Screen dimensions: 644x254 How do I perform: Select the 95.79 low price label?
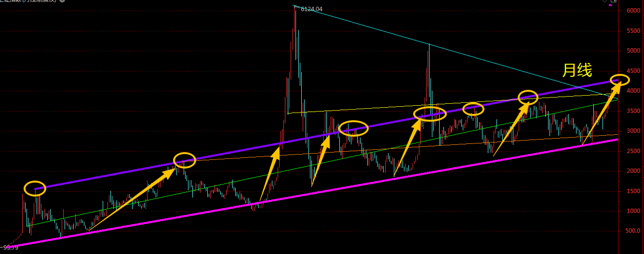(x=10, y=248)
